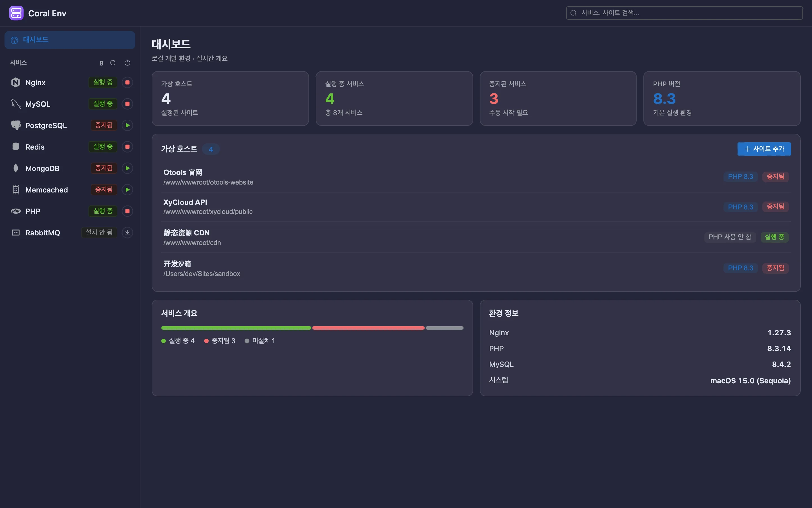
Task: Click the Memcached chip icon
Action: [x=16, y=189]
